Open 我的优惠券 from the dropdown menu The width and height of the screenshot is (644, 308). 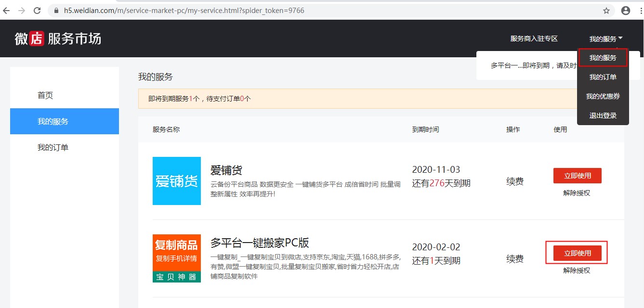603,96
